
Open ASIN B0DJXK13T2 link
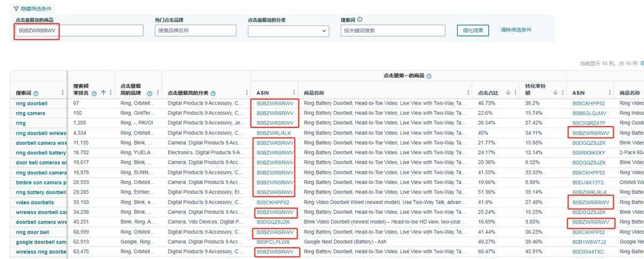pos(588,182)
